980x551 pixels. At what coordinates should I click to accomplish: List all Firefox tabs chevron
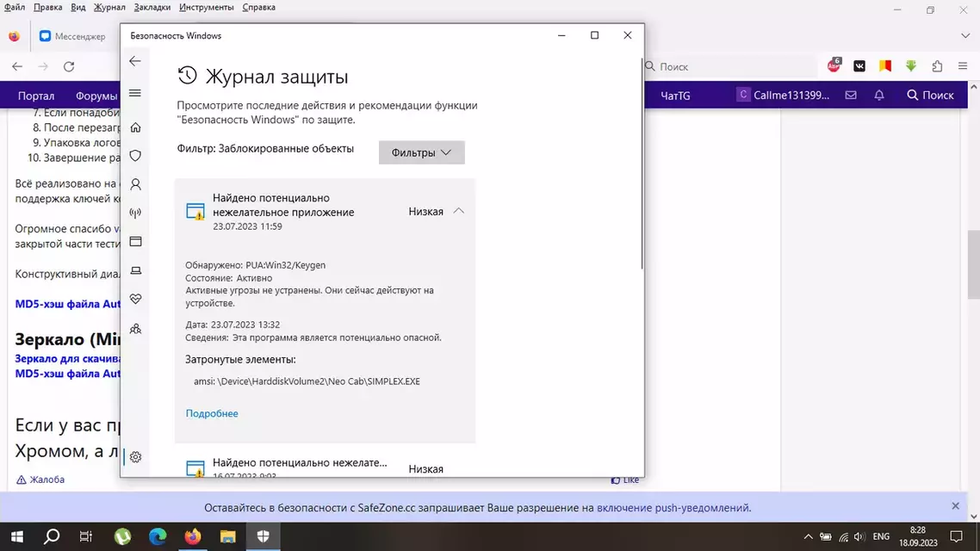pyautogui.click(x=965, y=36)
